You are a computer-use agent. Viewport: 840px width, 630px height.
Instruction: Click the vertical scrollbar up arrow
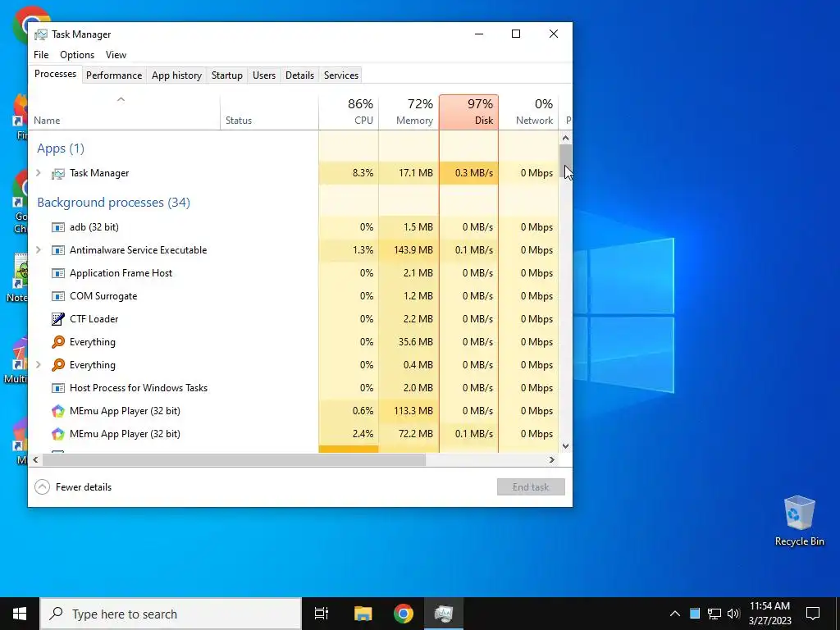[x=566, y=138]
